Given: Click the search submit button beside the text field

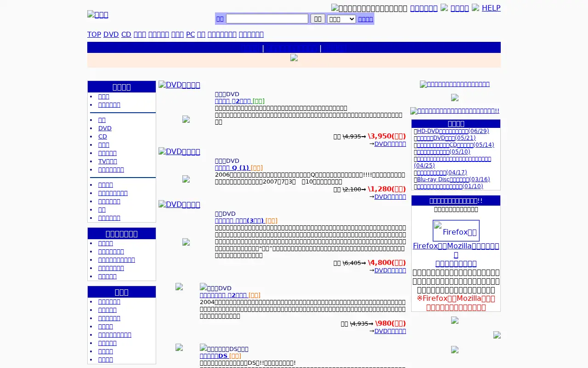Looking at the screenshot, I should [x=318, y=19].
